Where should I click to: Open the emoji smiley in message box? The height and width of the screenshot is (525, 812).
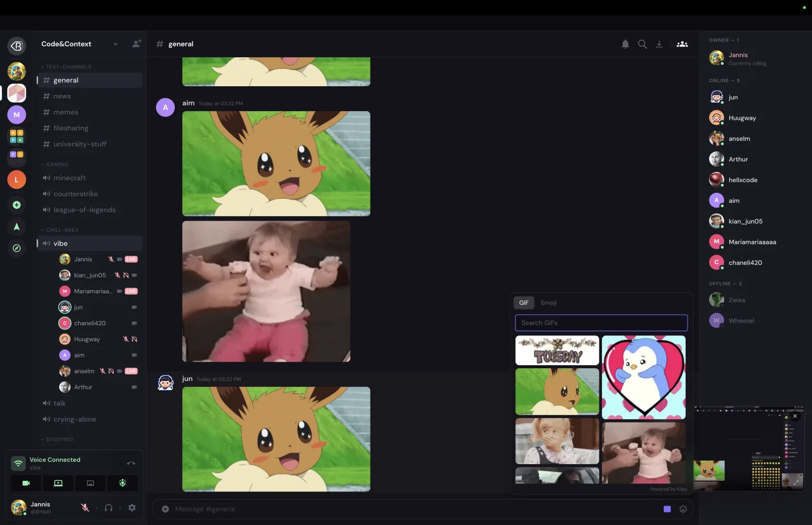(x=683, y=509)
